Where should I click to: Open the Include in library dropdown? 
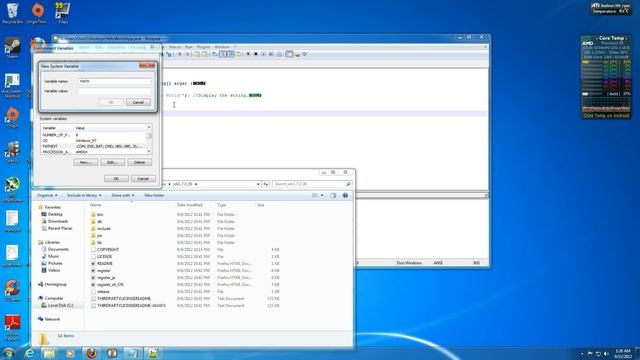pos(84,196)
